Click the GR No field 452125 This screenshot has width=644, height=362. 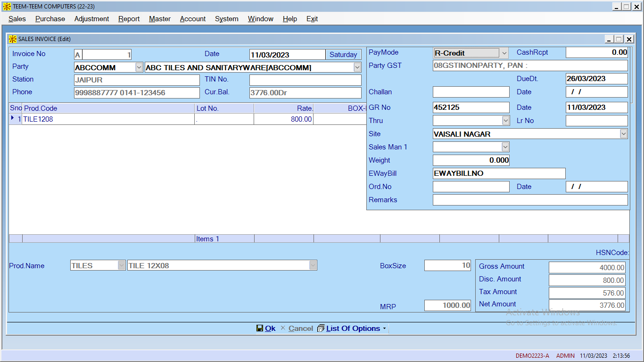[x=471, y=107]
